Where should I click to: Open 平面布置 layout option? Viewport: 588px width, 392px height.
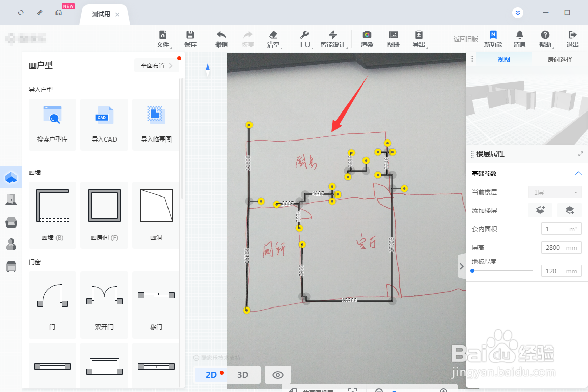[156, 65]
